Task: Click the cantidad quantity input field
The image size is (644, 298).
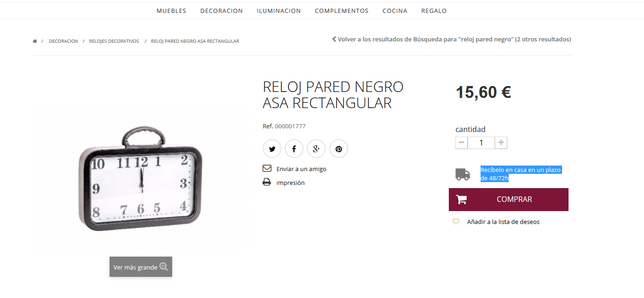Action: click(481, 143)
